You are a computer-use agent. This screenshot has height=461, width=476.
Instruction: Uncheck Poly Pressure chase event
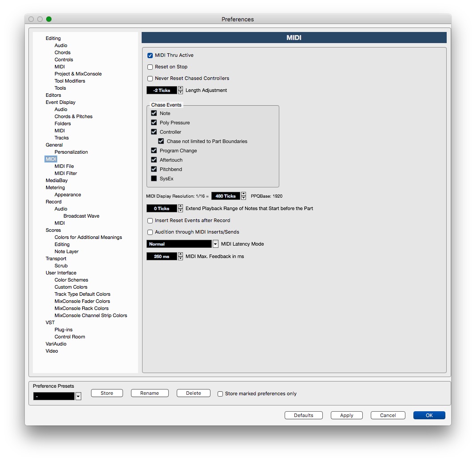[x=154, y=123]
